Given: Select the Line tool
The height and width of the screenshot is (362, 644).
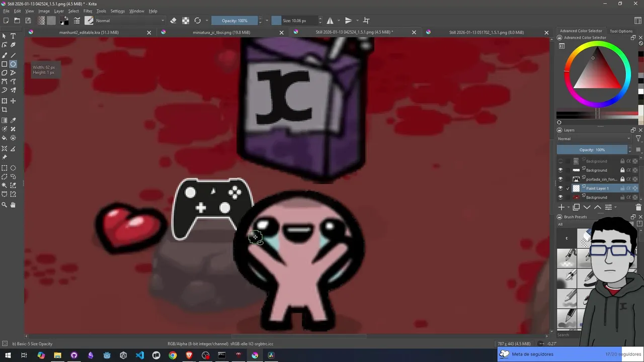Looking at the screenshot, I should click(13, 55).
